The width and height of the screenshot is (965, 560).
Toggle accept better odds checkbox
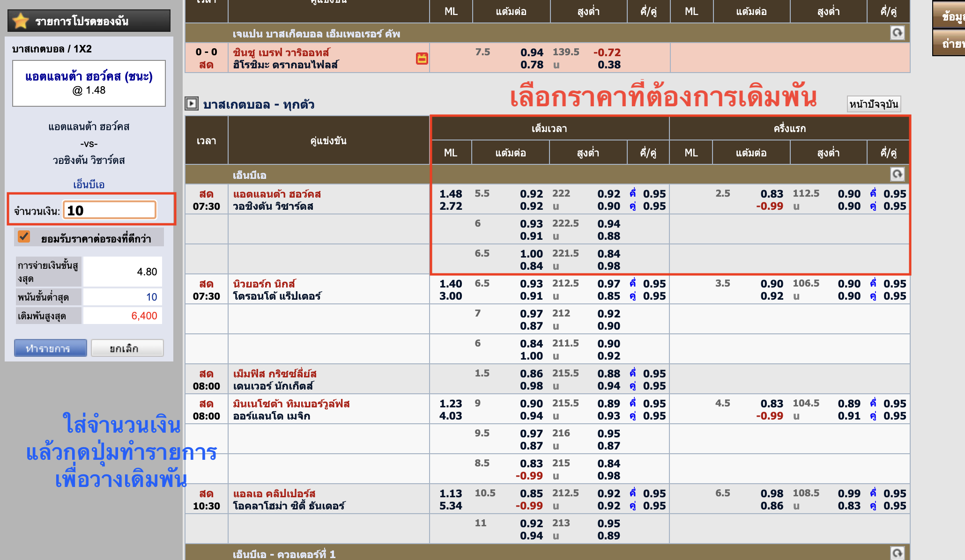(24, 237)
